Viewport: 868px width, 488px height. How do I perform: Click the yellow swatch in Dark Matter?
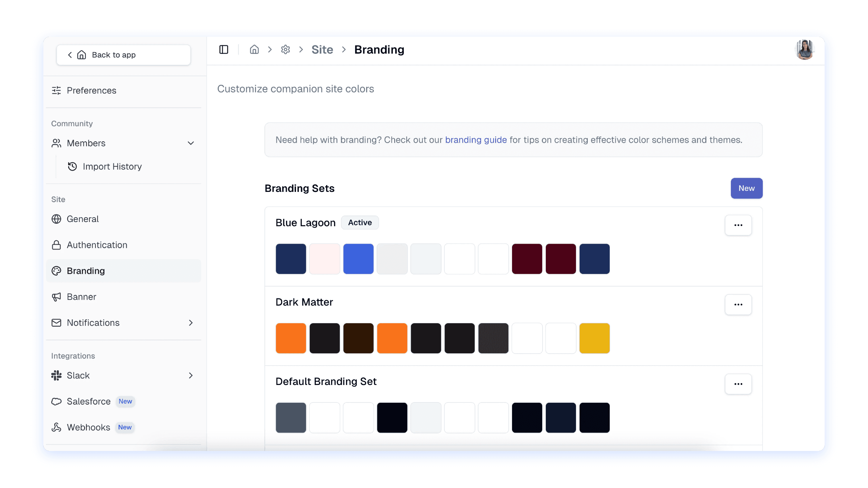coord(594,338)
